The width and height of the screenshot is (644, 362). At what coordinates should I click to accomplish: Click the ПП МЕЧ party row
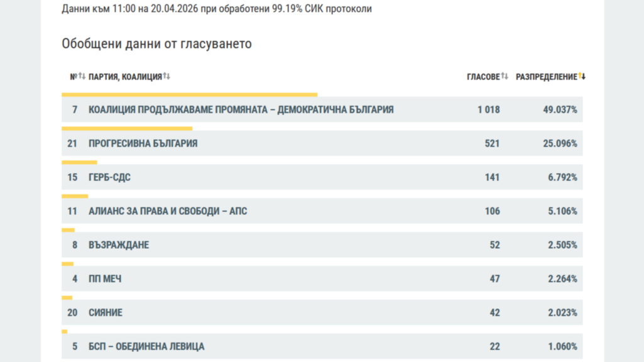105,279
